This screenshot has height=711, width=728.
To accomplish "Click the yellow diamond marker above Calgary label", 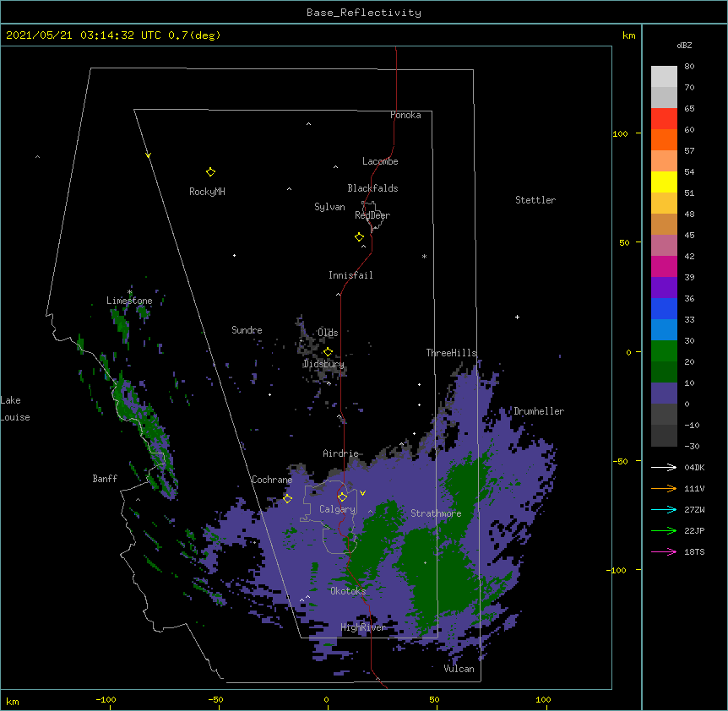I will pyautogui.click(x=342, y=497).
